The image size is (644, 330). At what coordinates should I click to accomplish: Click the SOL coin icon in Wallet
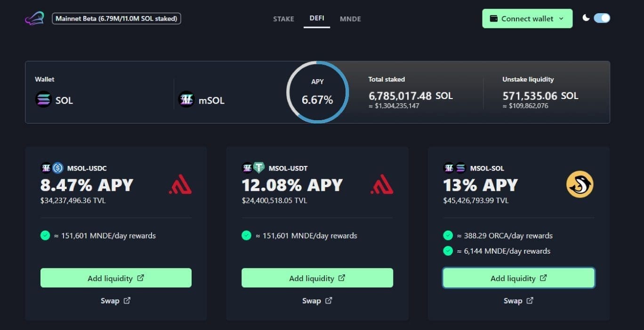coord(43,100)
